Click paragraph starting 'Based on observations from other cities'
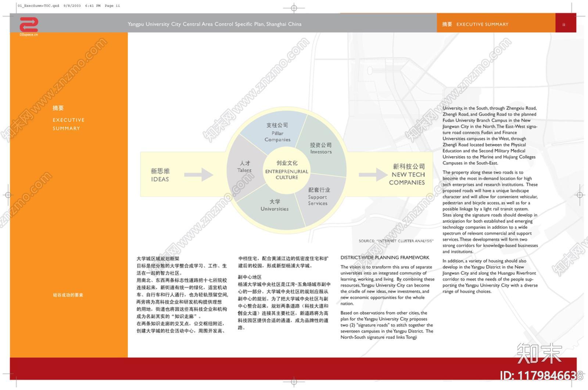Screen dimensions: 588x390 [387, 325]
